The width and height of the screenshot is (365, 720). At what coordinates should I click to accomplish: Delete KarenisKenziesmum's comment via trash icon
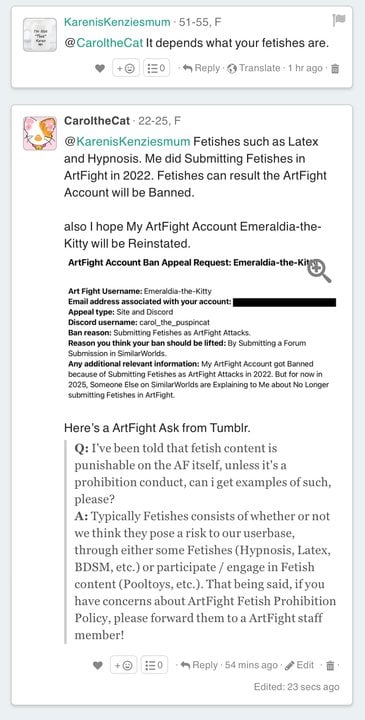coord(335,69)
